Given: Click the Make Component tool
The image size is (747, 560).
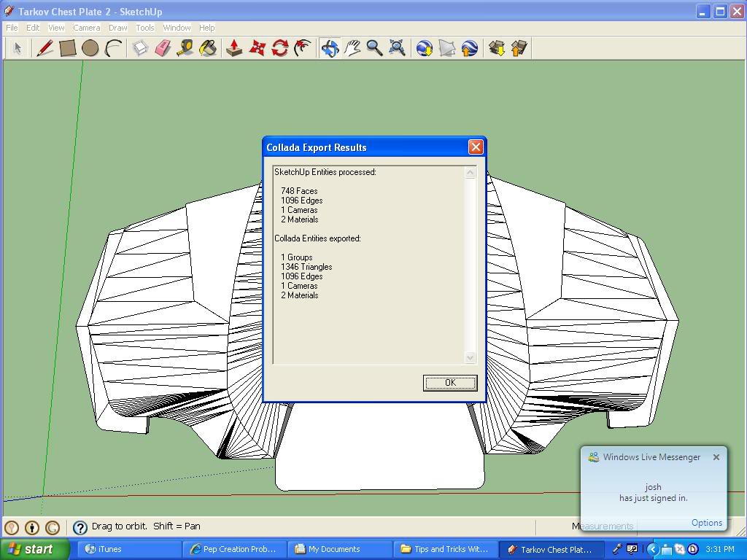Looking at the screenshot, I should pos(140,49).
